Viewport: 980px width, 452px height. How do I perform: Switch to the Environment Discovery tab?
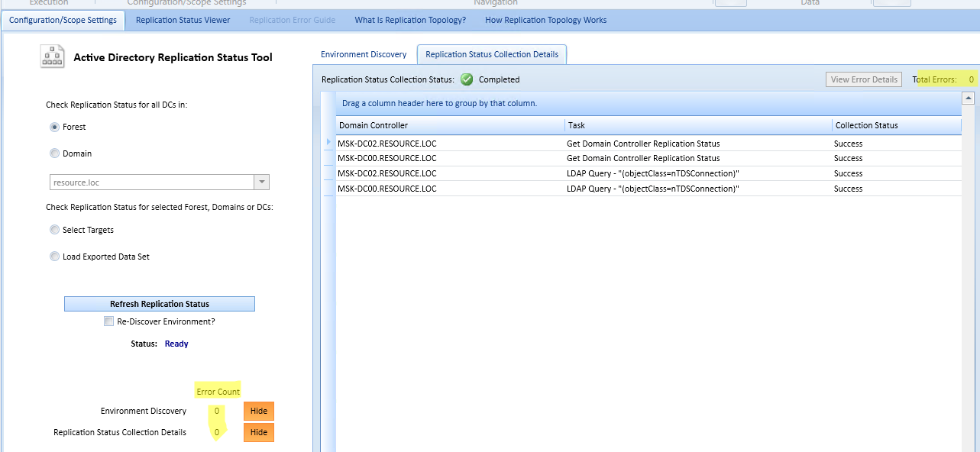[364, 54]
